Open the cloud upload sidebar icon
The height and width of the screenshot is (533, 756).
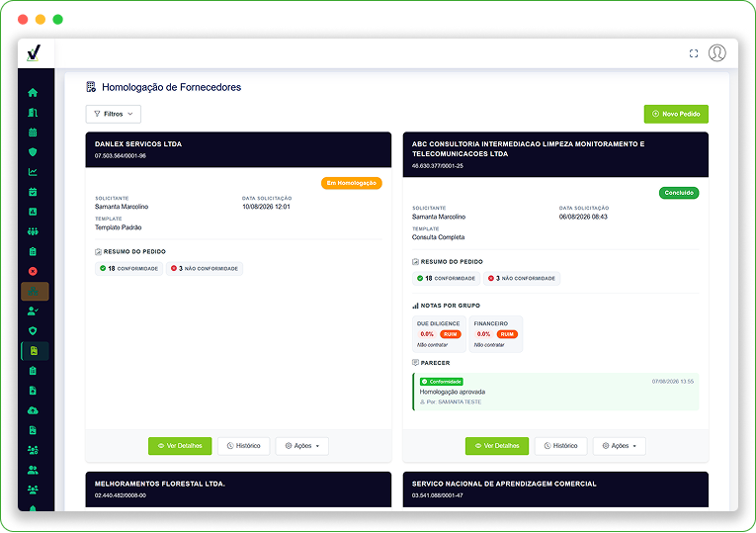tap(33, 410)
